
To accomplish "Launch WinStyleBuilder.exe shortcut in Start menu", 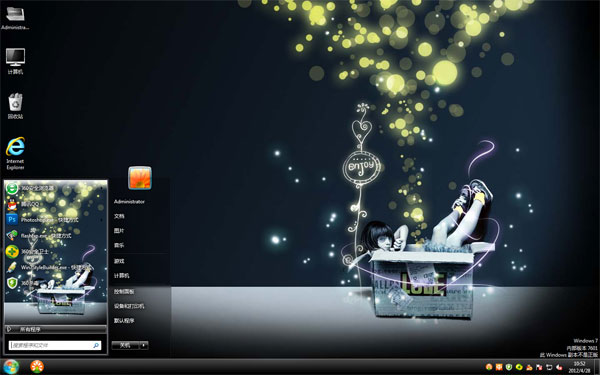I will [x=55, y=267].
